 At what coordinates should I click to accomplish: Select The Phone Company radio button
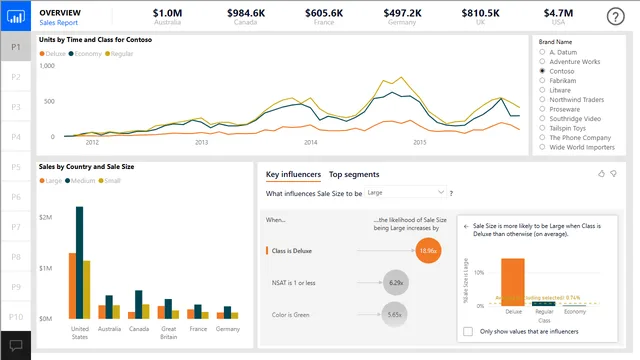542,138
